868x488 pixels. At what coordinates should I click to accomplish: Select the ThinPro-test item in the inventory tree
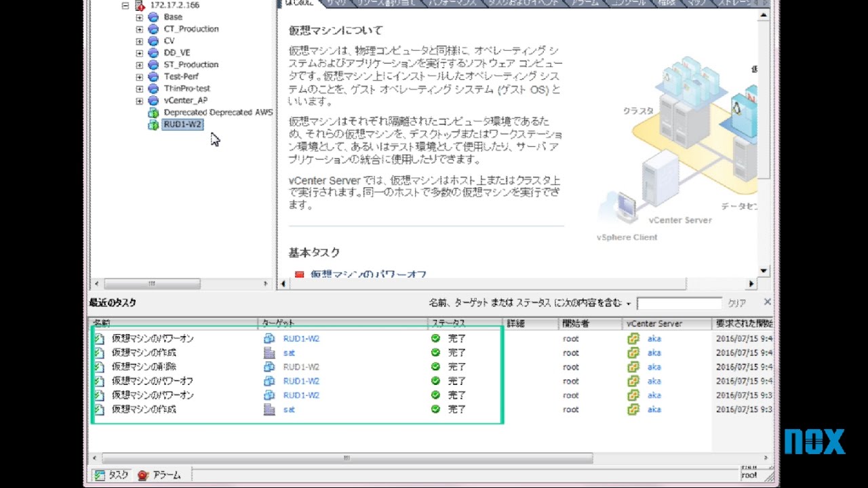tap(187, 88)
